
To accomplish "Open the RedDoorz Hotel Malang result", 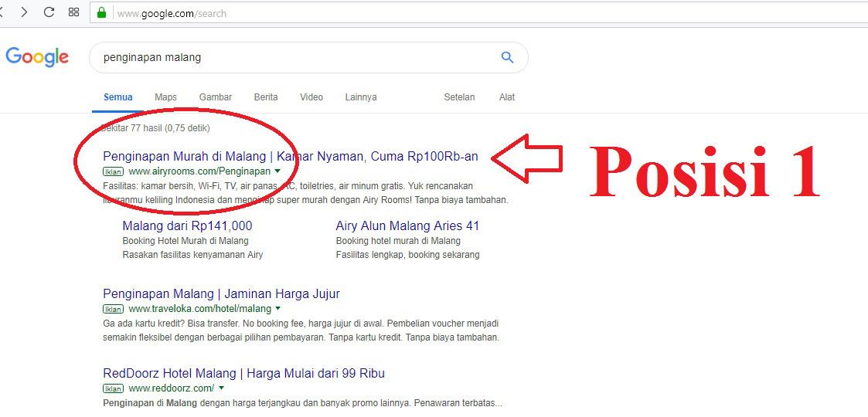I will point(243,374).
